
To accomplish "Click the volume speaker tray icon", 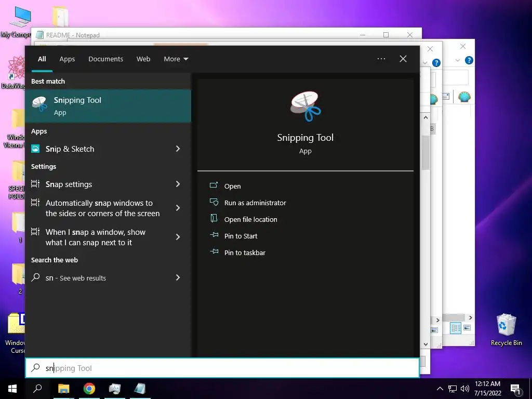I will coord(465,389).
